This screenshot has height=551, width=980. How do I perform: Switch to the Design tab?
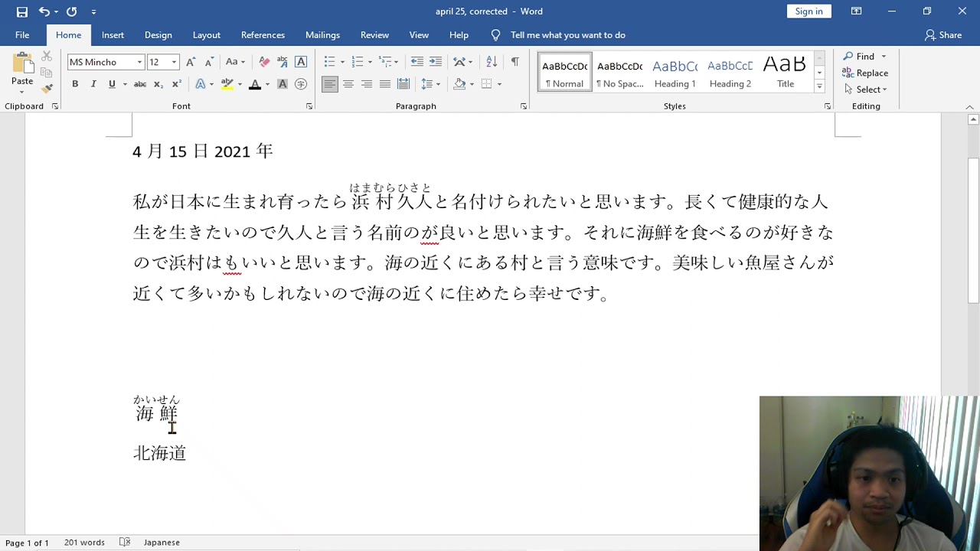click(158, 35)
